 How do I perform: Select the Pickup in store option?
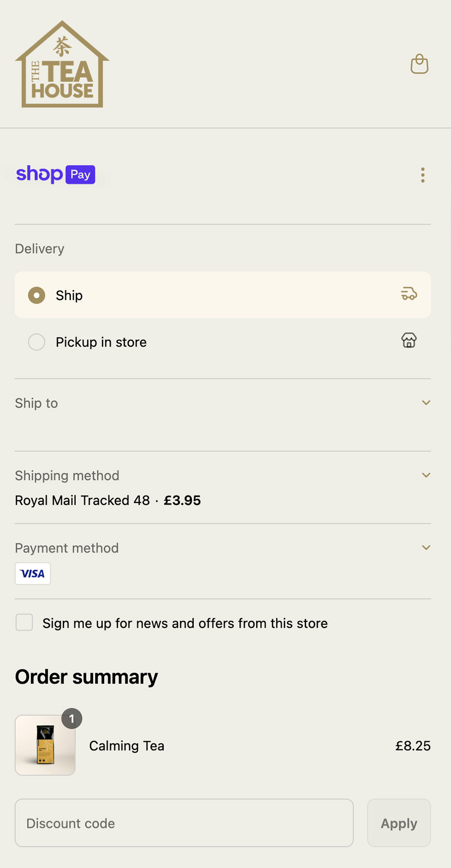(x=36, y=342)
